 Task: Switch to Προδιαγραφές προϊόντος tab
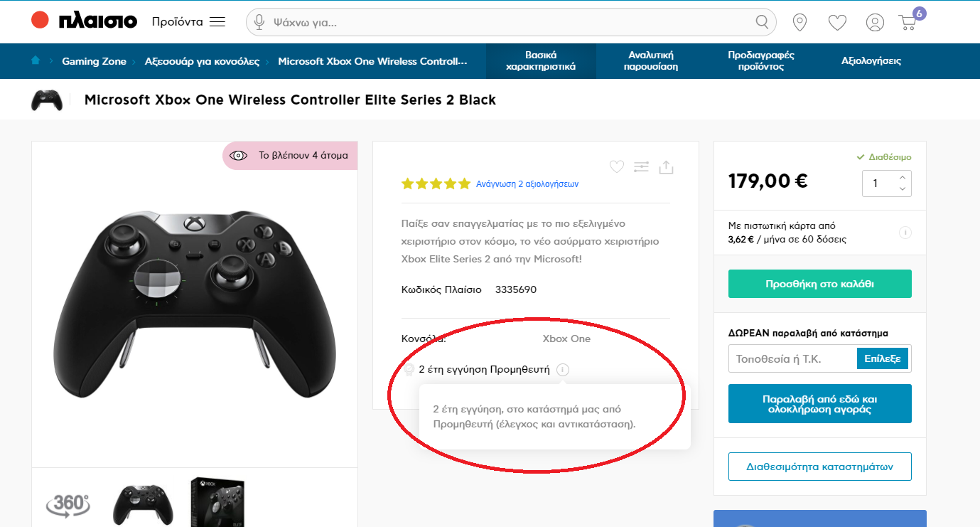[760, 60]
